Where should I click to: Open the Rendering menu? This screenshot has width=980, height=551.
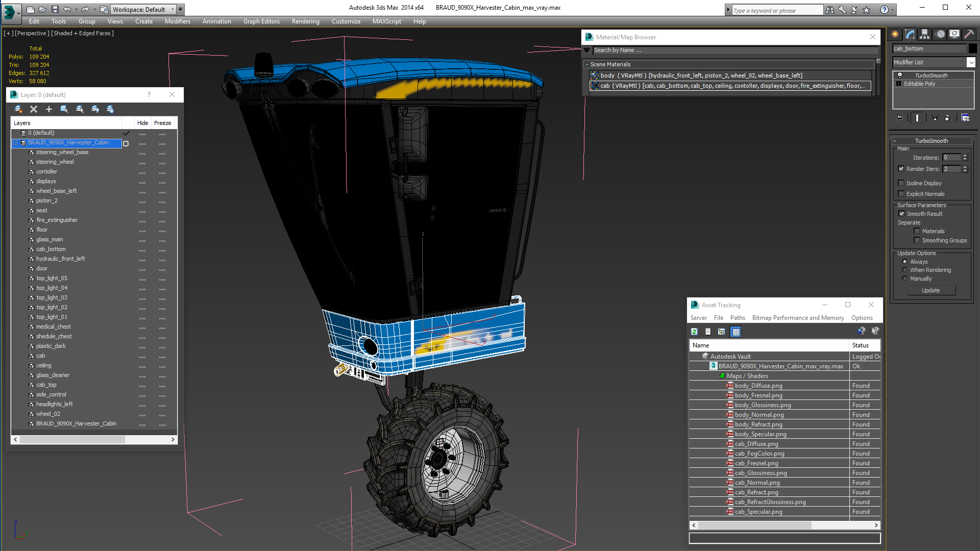(305, 21)
